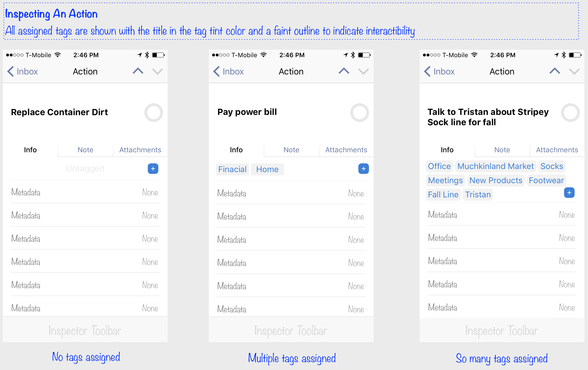Tap location arrow on Replace Container Dirt screen
This screenshot has width=588, height=370.
click(x=140, y=55)
